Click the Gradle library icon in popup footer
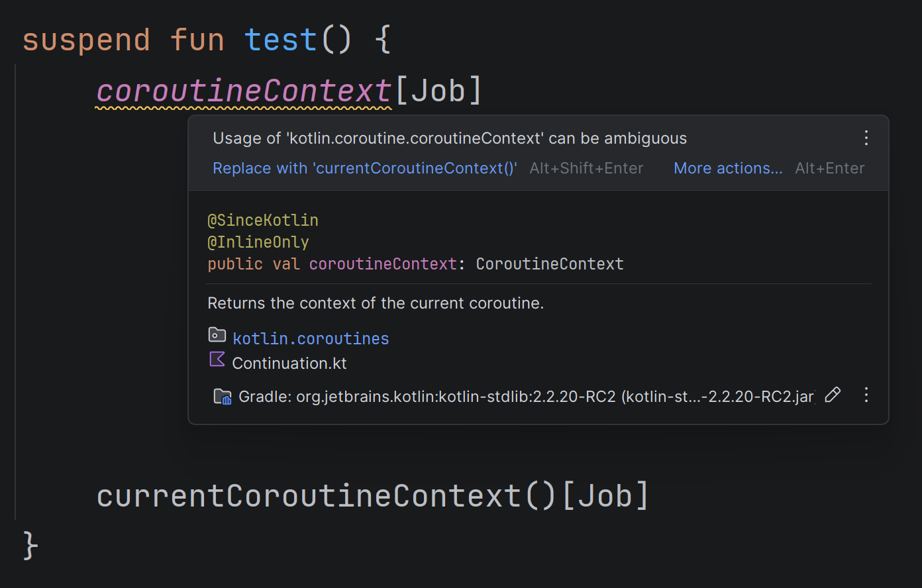The image size is (922, 588). coord(222,397)
